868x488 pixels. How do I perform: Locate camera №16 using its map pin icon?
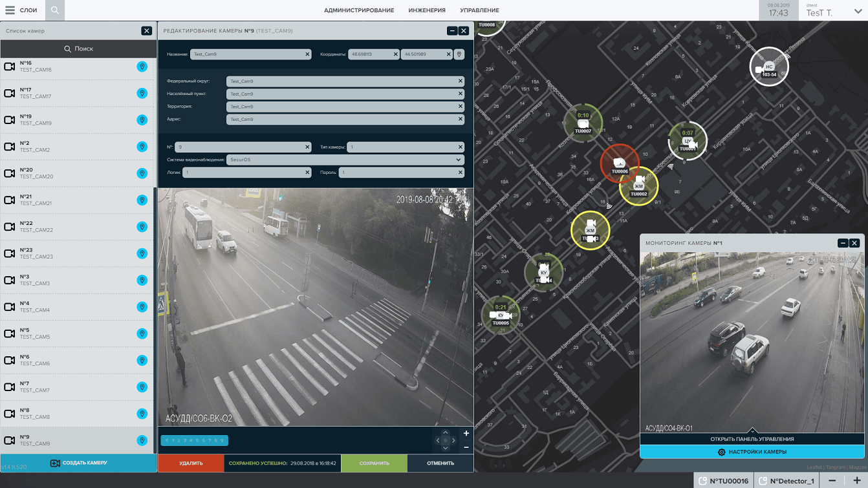coord(142,67)
